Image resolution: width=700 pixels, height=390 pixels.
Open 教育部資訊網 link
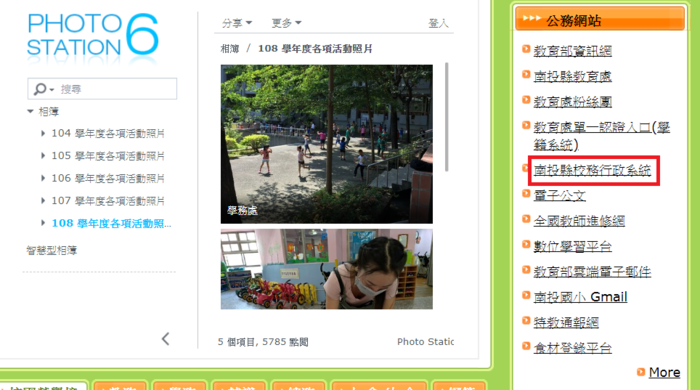tap(573, 51)
